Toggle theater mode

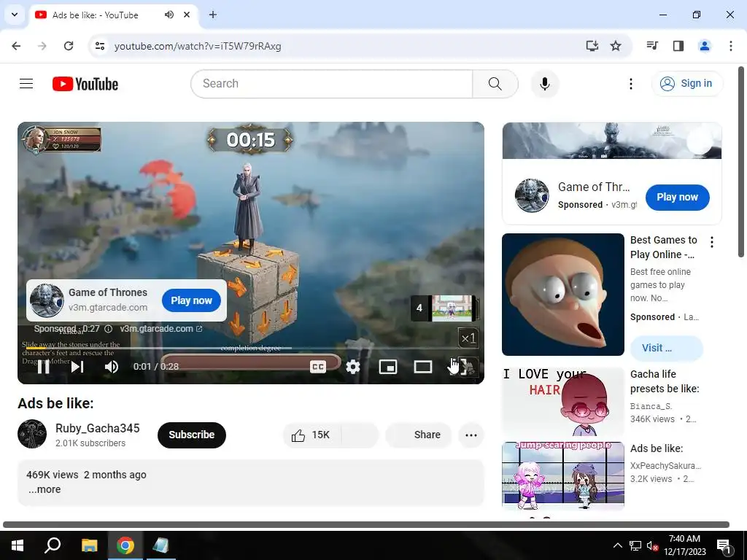click(423, 367)
